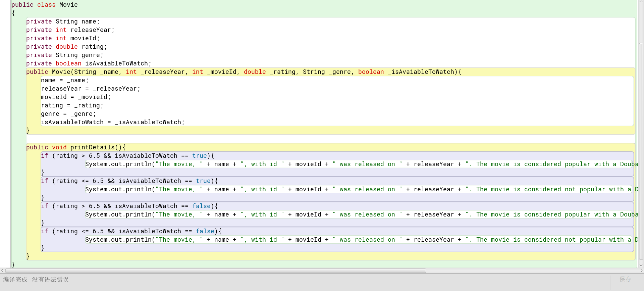The height and width of the screenshot is (291, 644).
Task: Click the assignment 'rating = _rating;'
Action: click(x=72, y=105)
